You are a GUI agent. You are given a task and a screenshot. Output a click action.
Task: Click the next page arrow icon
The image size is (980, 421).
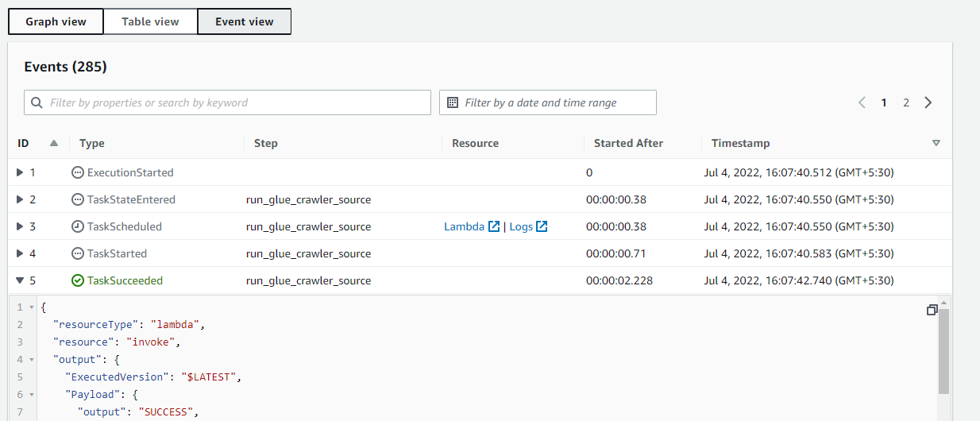[928, 102]
